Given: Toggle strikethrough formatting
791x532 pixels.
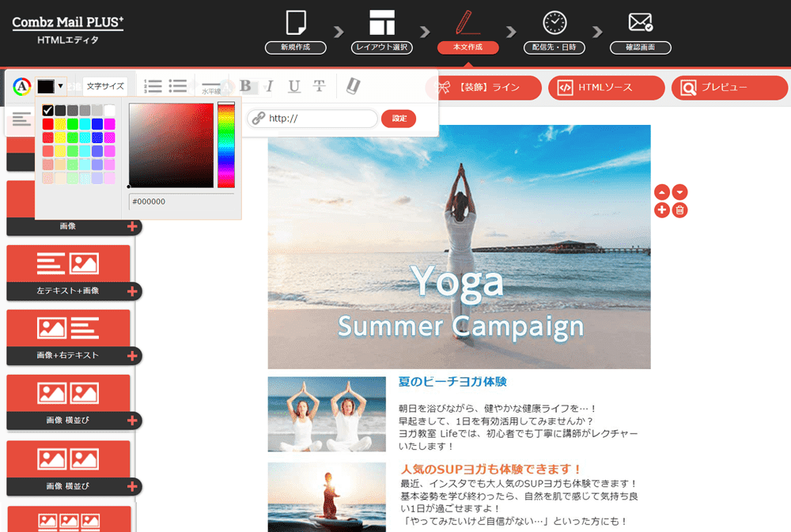Looking at the screenshot, I should coord(320,86).
